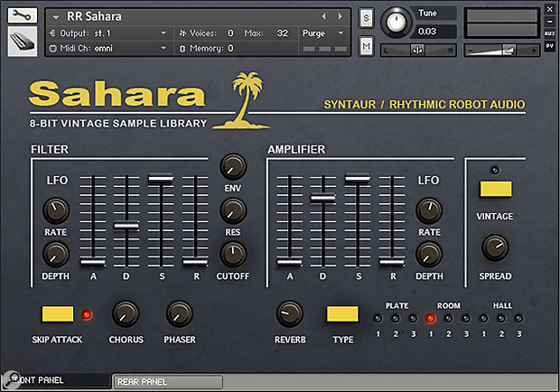Click the Amplifier Attack slider handle
560x392 pixels.
pos(289,263)
